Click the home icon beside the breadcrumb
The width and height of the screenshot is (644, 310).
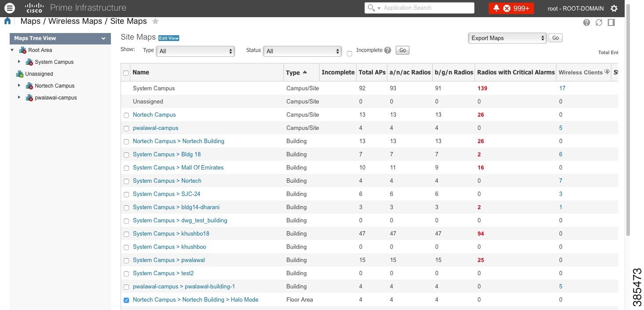tap(7, 21)
